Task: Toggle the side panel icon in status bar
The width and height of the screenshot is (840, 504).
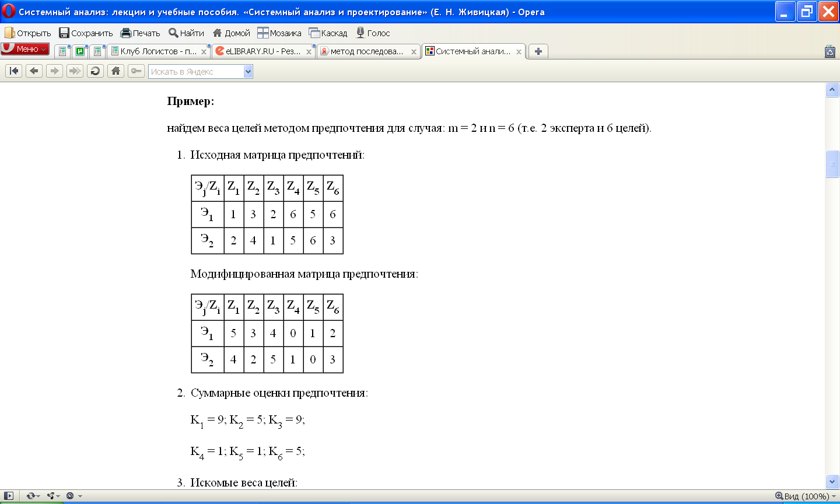Action: [9, 496]
